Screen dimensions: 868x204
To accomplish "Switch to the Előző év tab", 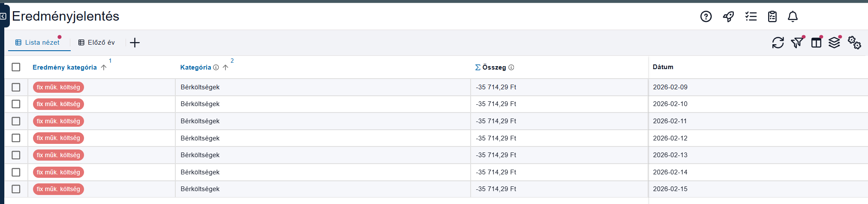I will [x=97, y=43].
